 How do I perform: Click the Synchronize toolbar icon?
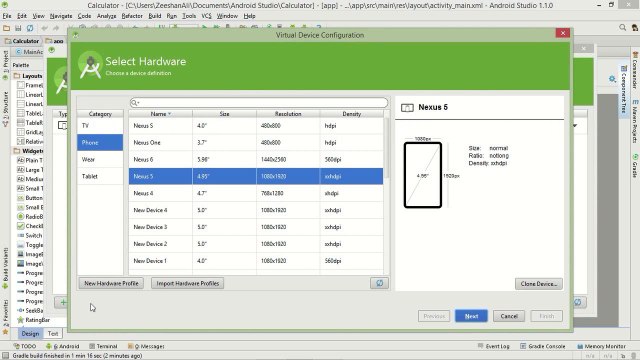click(x=30, y=28)
